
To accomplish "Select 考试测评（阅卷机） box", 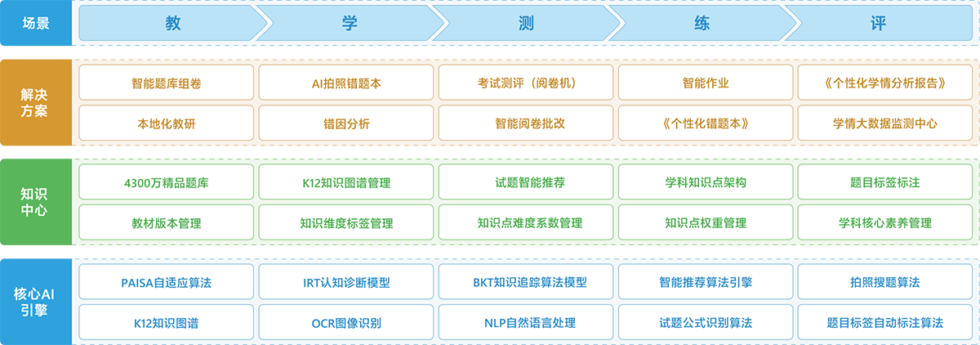I will click(x=526, y=83).
